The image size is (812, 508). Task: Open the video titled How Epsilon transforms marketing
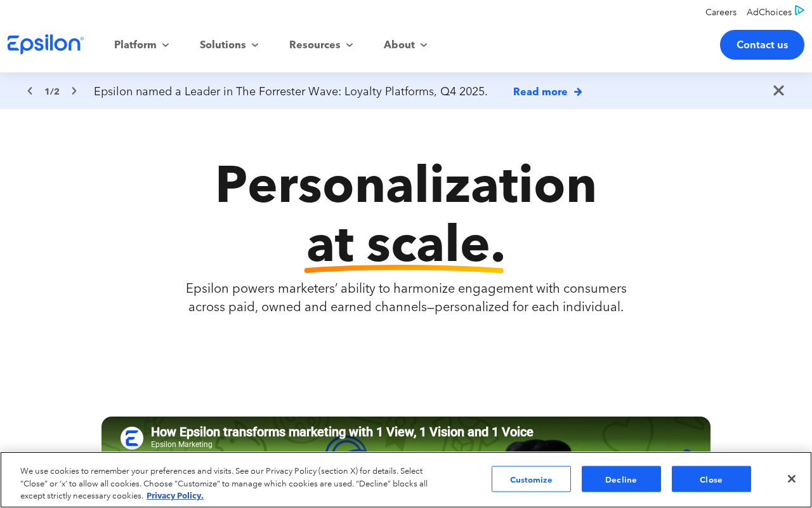pos(342,432)
